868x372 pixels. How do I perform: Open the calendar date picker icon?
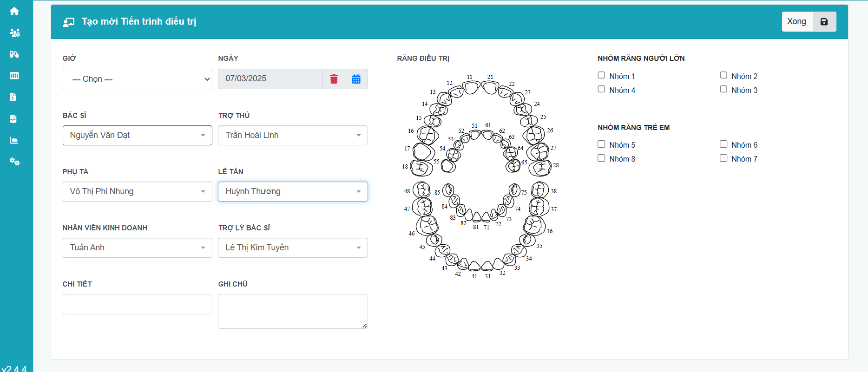click(356, 79)
